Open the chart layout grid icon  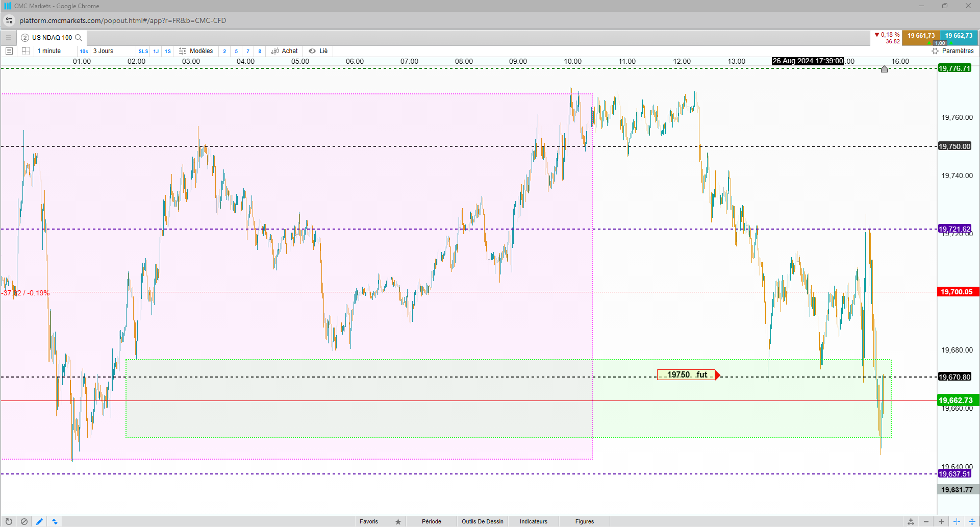click(26, 51)
